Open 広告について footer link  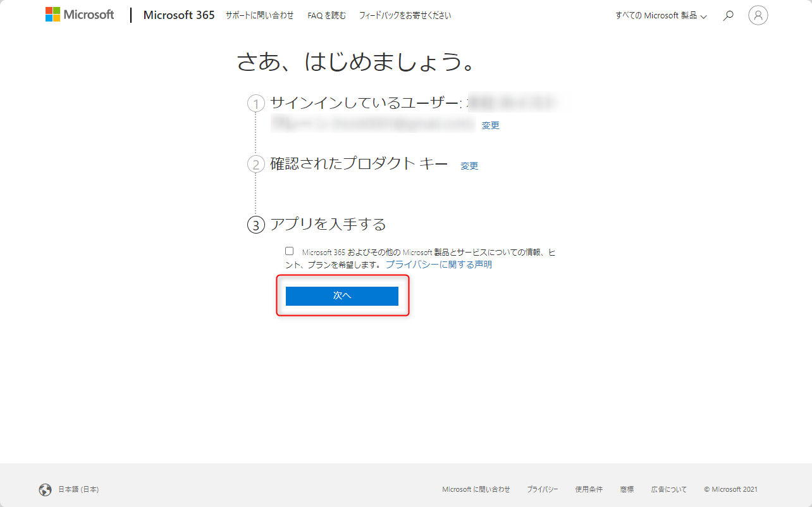click(669, 489)
